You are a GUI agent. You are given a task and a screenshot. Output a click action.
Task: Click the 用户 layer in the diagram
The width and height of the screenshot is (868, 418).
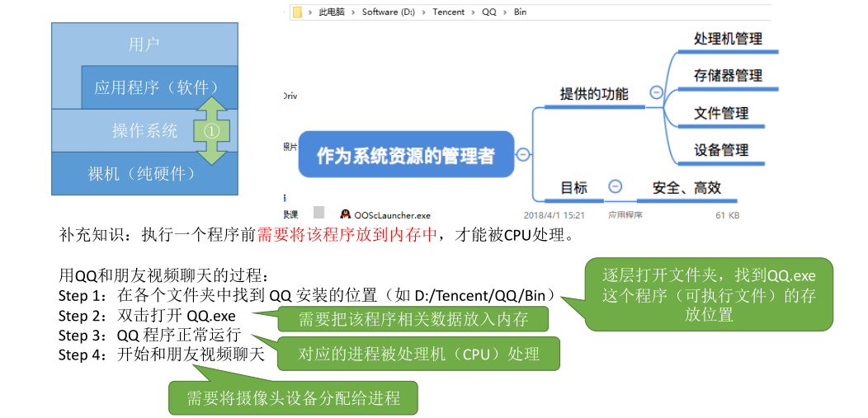(144, 45)
